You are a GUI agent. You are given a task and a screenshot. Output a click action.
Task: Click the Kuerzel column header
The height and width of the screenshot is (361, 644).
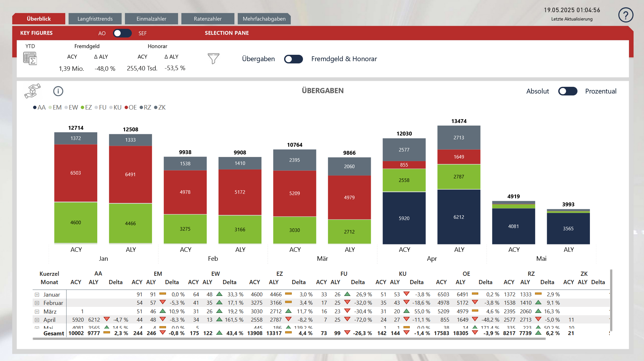coord(49,274)
